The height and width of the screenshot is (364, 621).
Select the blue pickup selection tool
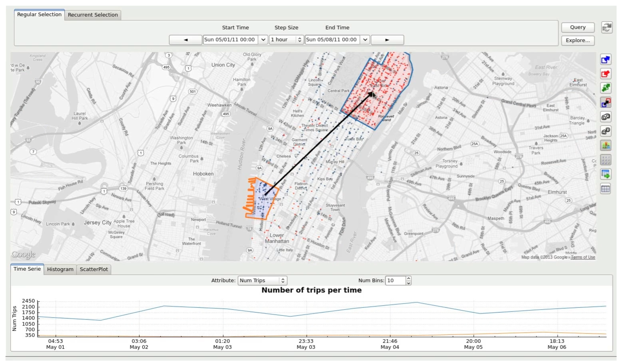(605, 60)
